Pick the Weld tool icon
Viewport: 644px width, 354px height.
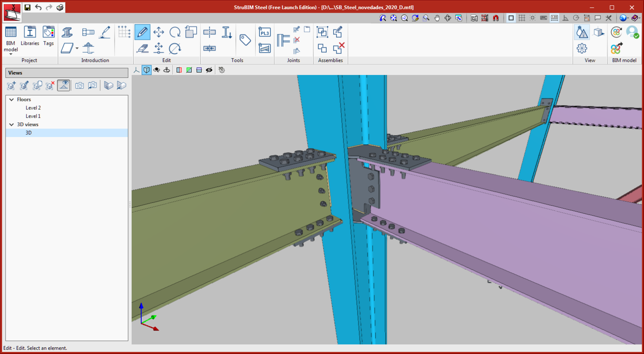[105, 32]
